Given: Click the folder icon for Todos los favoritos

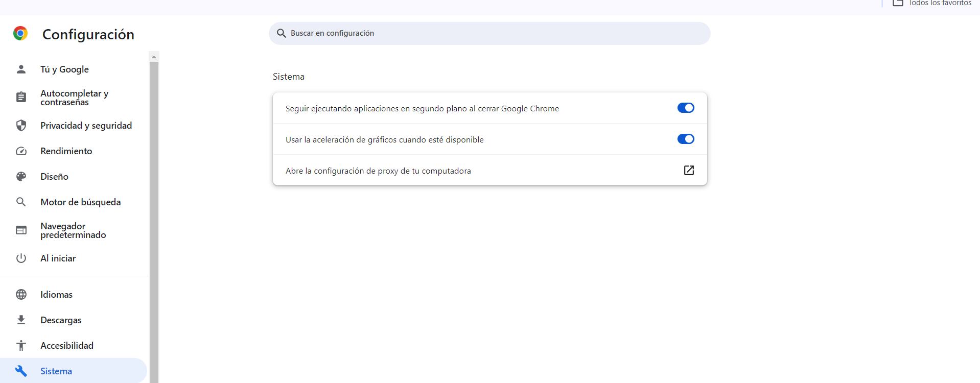Looking at the screenshot, I should [x=898, y=3].
